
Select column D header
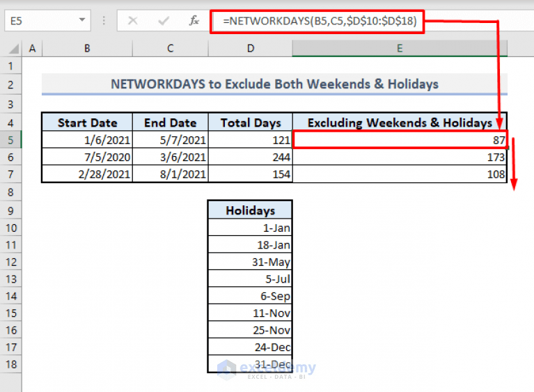[x=251, y=48]
